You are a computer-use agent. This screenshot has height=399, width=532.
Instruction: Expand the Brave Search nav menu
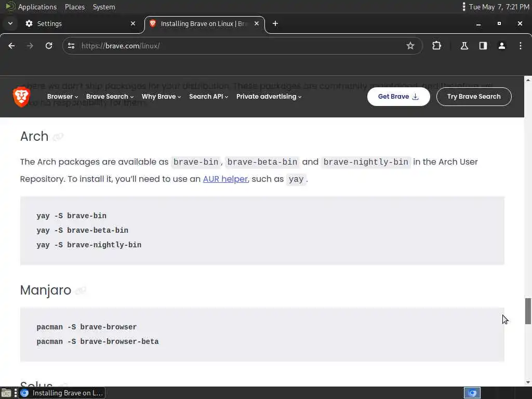pyautogui.click(x=110, y=97)
